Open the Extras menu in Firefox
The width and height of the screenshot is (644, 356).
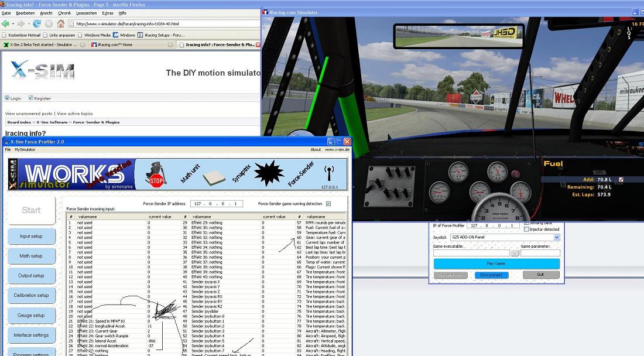pos(108,13)
